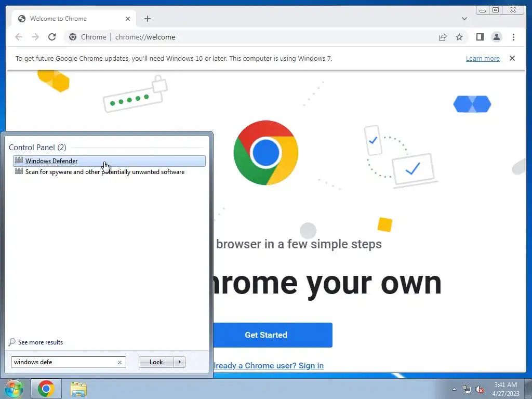Open a new Chrome tab

pyautogui.click(x=147, y=19)
